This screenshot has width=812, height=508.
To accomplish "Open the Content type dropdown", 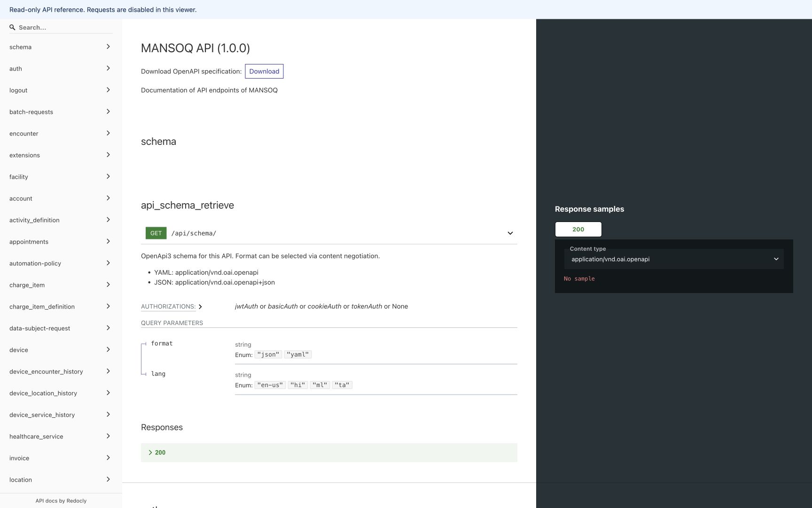I will pos(674,259).
